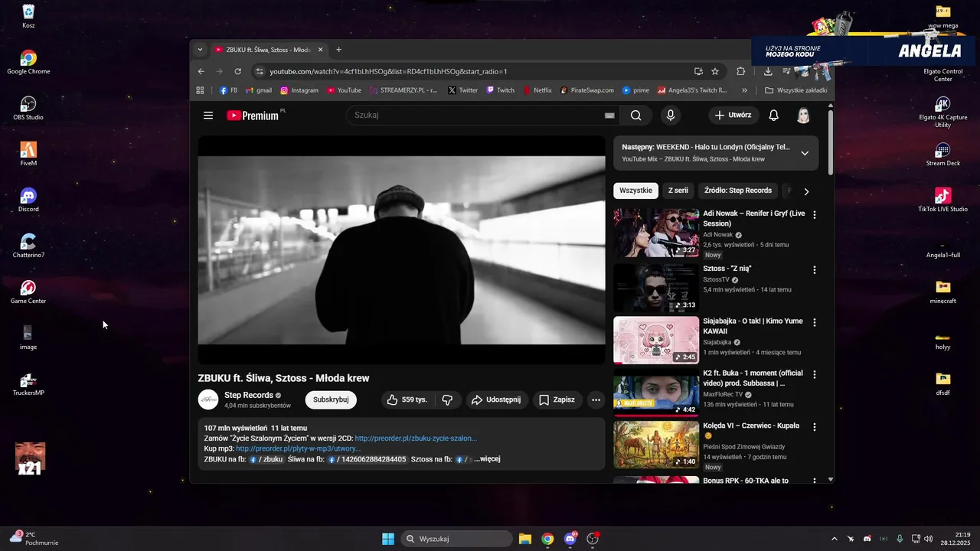The width and height of the screenshot is (980, 551).
Task: Expand the YouTube Mix playlist panel
Action: (805, 153)
